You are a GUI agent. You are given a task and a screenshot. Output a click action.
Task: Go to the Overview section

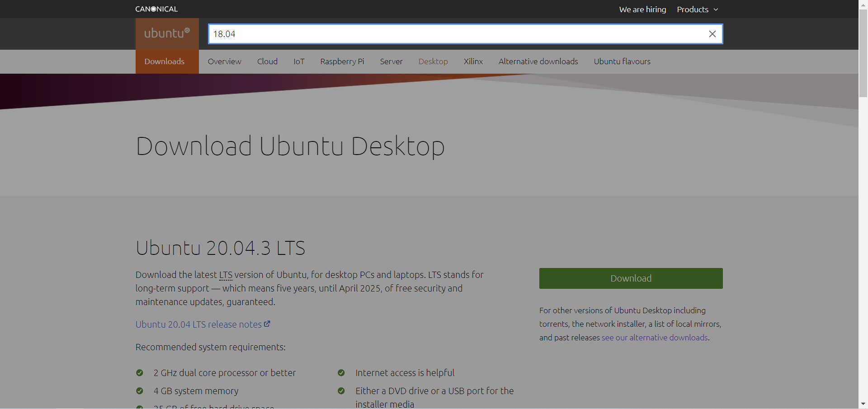[224, 61]
